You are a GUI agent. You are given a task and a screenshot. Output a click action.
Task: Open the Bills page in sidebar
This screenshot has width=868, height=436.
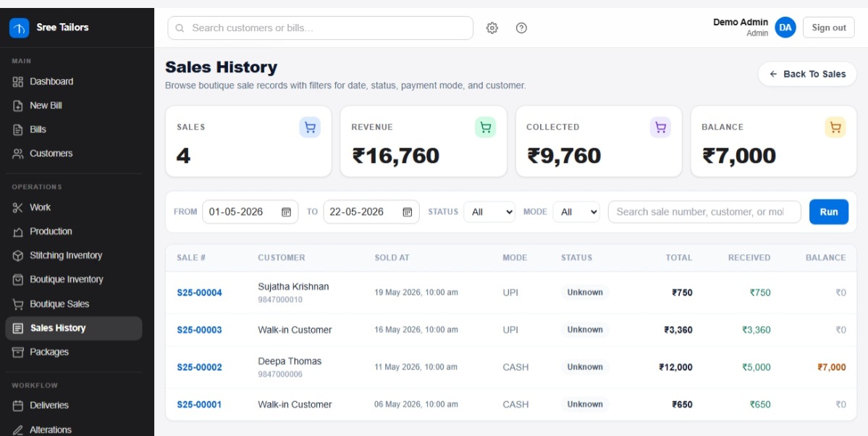tap(74, 130)
